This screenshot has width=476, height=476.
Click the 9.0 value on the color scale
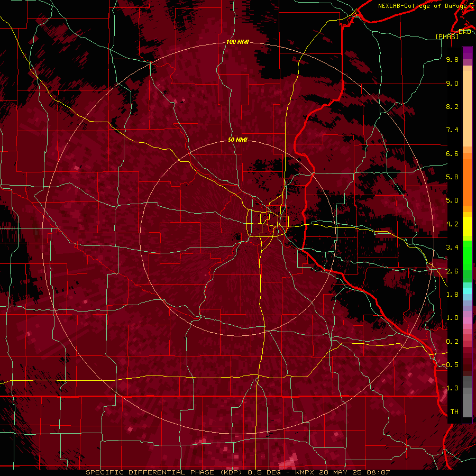(x=452, y=83)
